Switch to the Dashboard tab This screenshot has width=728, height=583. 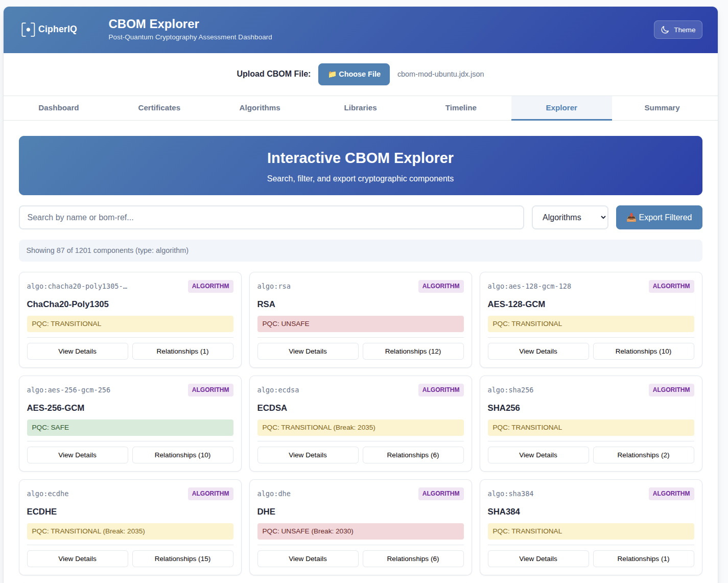(x=59, y=108)
